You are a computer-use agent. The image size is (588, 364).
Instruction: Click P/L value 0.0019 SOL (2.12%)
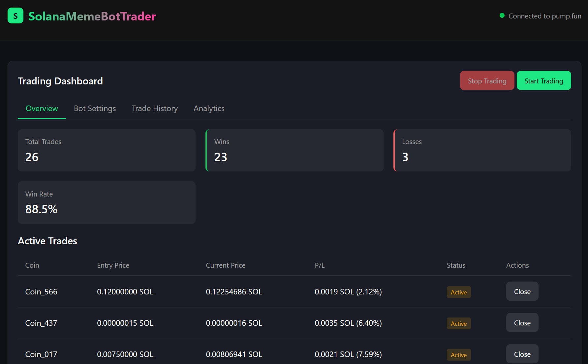click(x=348, y=292)
